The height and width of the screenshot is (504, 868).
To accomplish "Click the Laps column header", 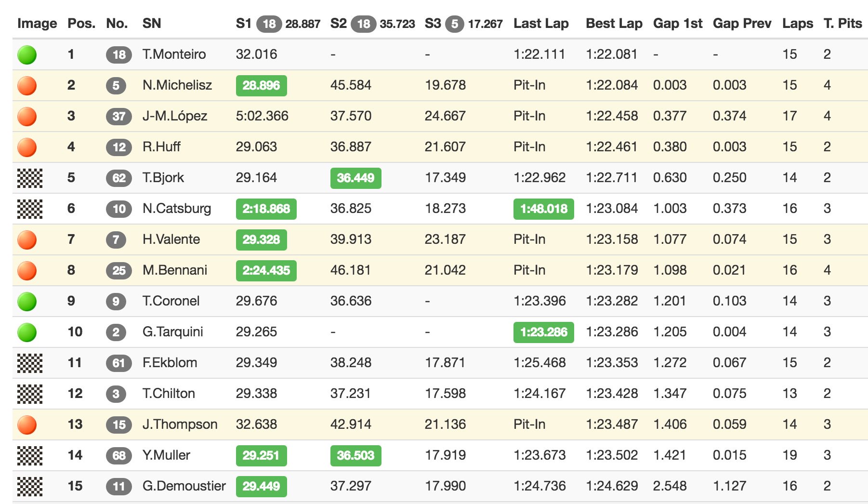I will (798, 23).
